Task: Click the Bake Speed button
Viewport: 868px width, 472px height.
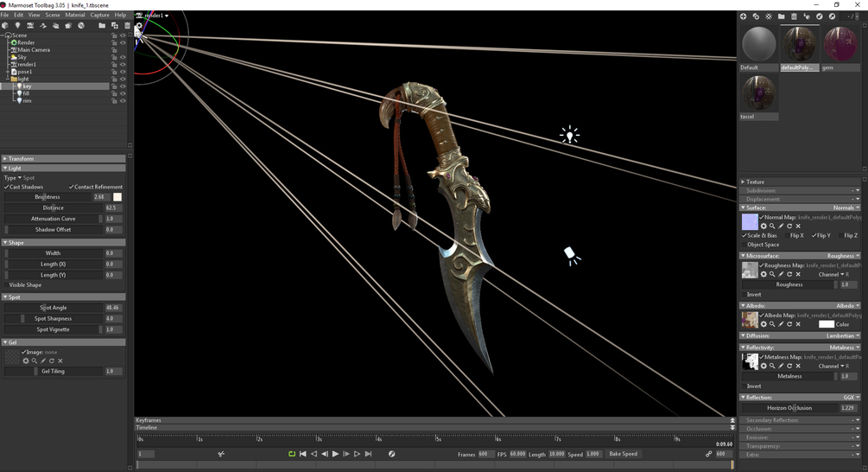Action: tap(624, 454)
